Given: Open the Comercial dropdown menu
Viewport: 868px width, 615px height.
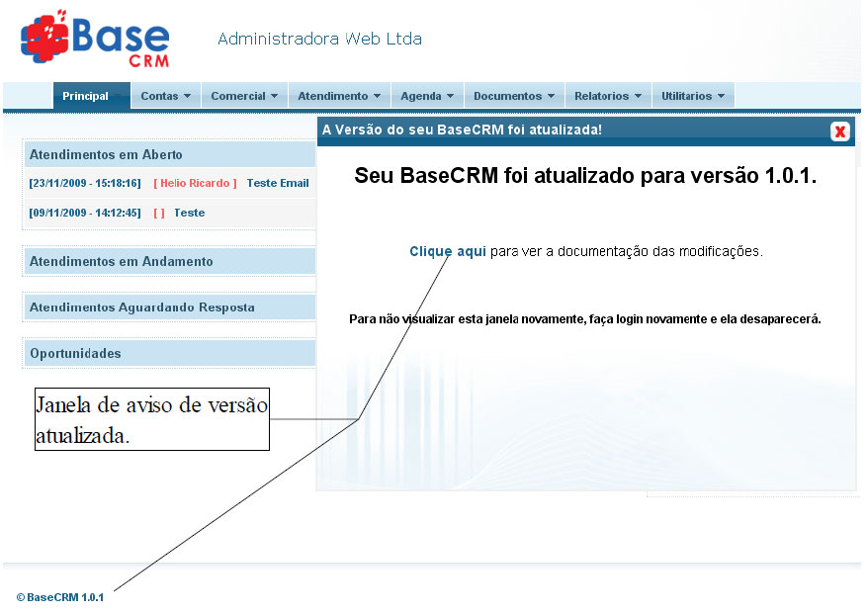Looking at the screenshot, I should point(244,95).
